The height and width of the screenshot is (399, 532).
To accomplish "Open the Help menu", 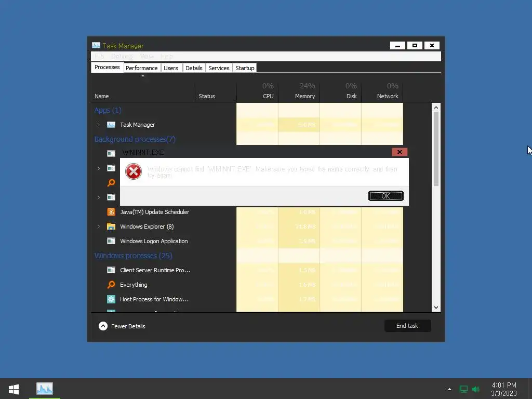I will coord(167,56).
